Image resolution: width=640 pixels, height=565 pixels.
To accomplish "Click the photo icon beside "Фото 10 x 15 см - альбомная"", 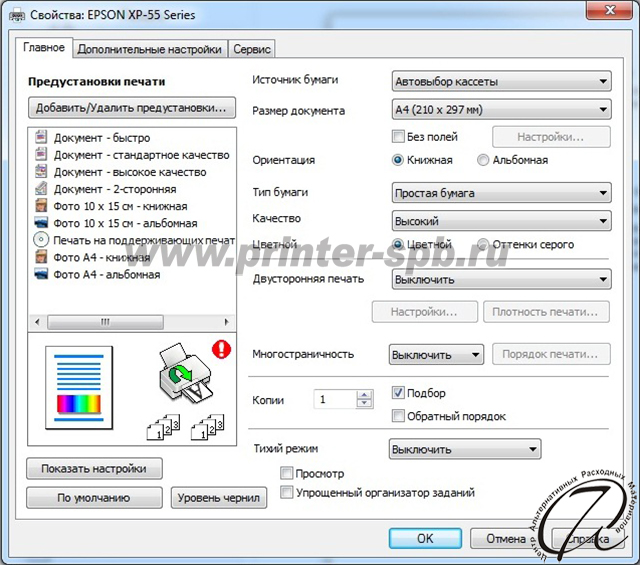I will click(41, 223).
